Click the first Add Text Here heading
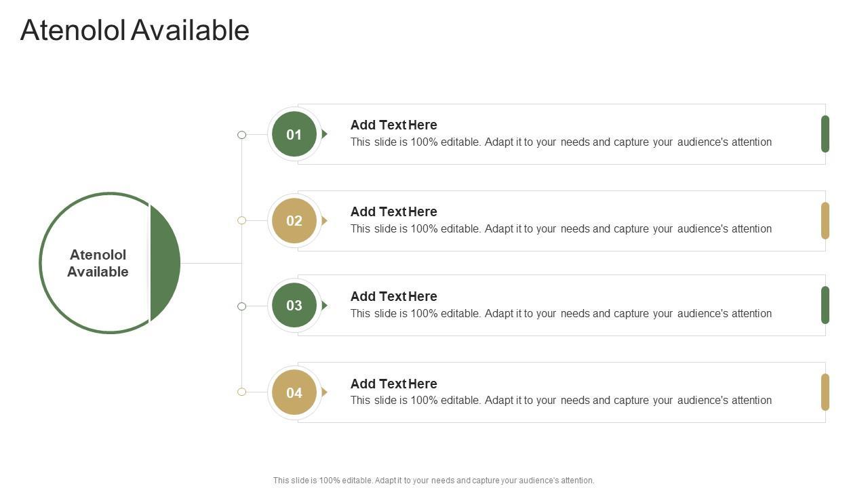This screenshot has height=488, width=868. coord(393,125)
